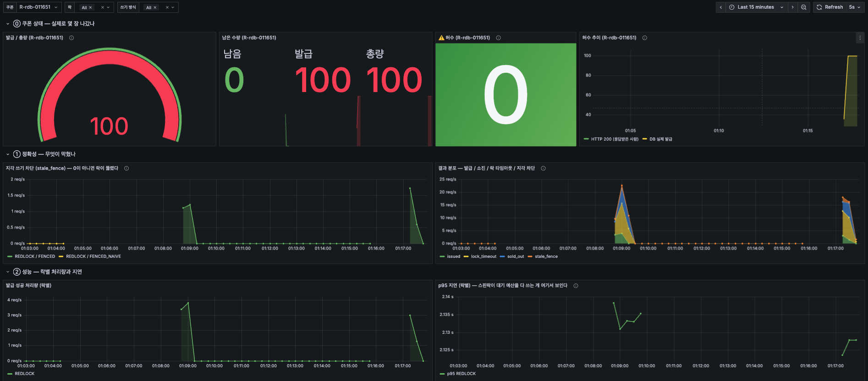
Task: Open the Last 15 minutes time picker
Action: 756,7
